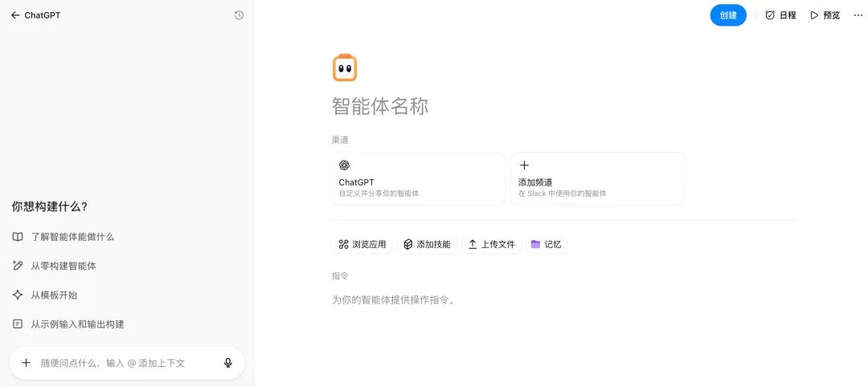Click the 添加频道 card
Image resolution: width=868 pixels, height=387 pixels.
click(597, 179)
